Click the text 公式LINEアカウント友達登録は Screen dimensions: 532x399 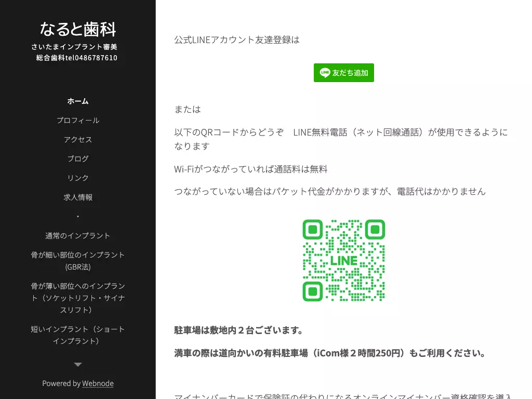click(x=237, y=40)
